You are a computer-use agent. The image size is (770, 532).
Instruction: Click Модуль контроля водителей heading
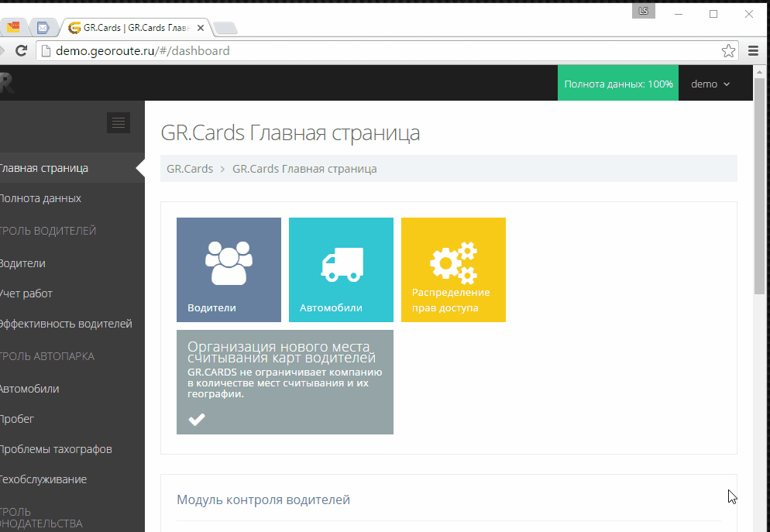(x=263, y=499)
